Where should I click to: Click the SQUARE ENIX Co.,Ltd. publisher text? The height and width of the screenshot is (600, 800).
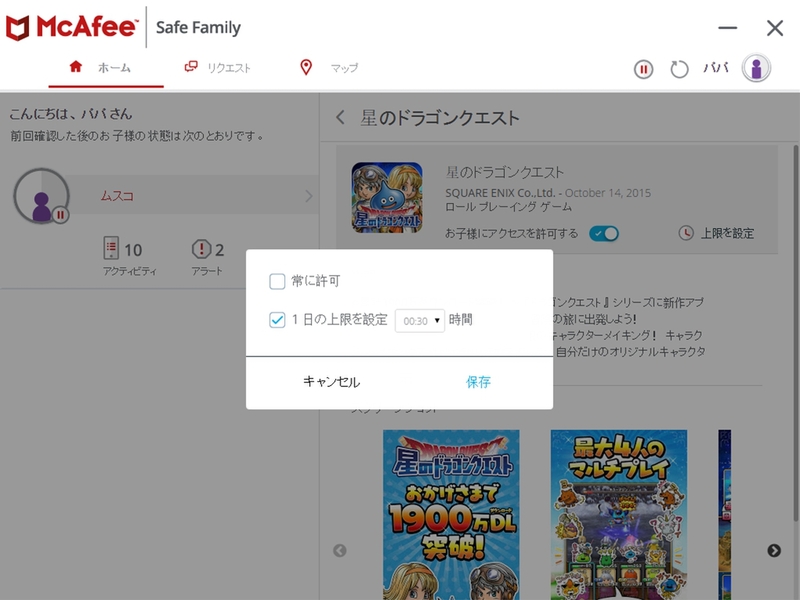(500, 193)
